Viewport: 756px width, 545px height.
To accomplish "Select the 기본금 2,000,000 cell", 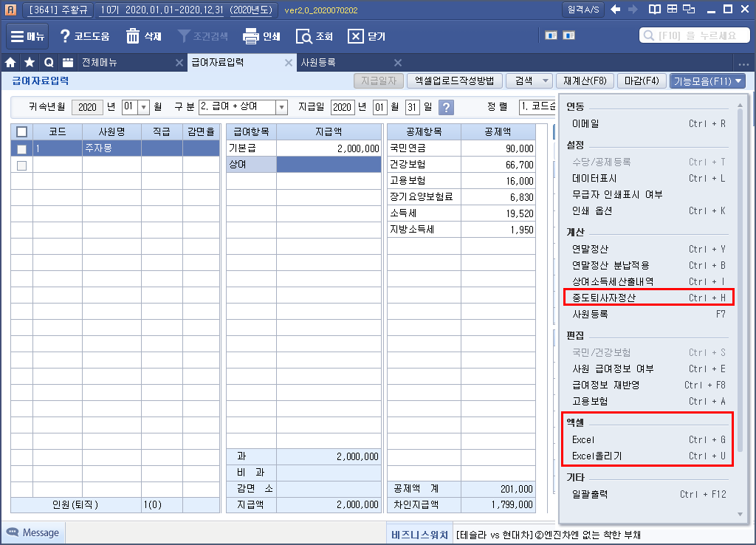I will tap(329, 148).
